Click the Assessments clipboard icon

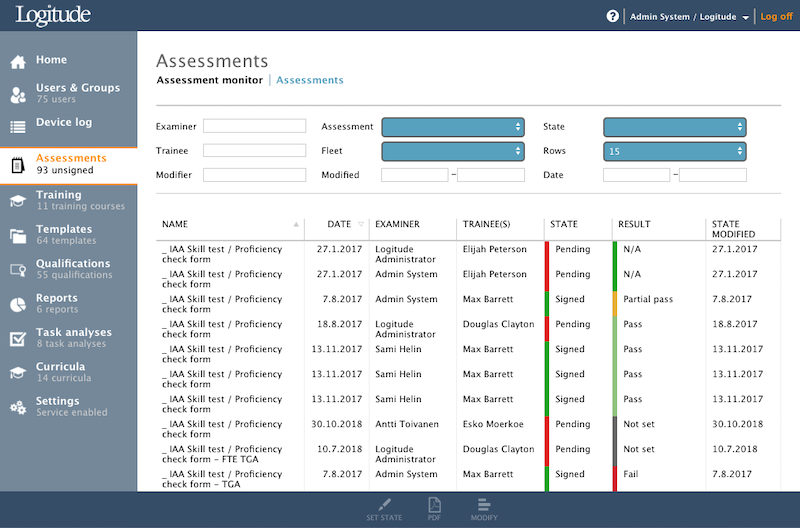18,165
